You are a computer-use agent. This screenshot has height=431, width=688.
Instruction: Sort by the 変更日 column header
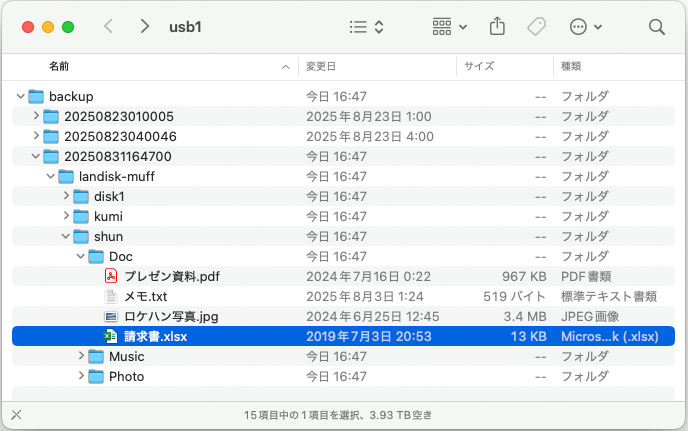tap(321, 66)
